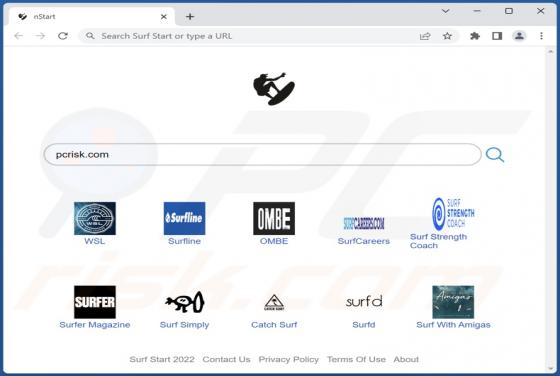This screenshot has width=560, height=376.
Task: Click the share page icon in address bar
Action: [425, 36]
